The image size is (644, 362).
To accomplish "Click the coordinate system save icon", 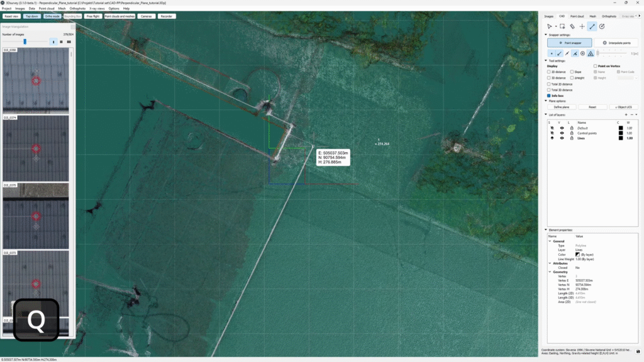I will click(x=638, y=351).
